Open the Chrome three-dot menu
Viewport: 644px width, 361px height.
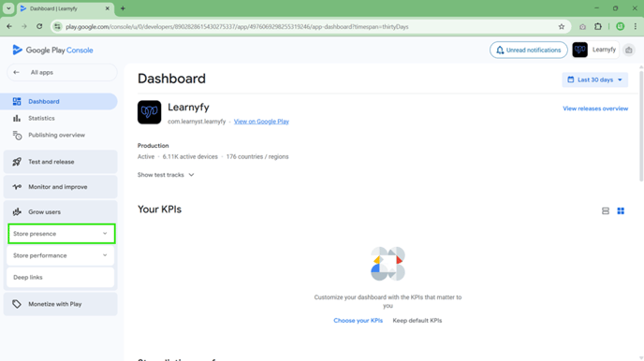click(x=636, y=27)
